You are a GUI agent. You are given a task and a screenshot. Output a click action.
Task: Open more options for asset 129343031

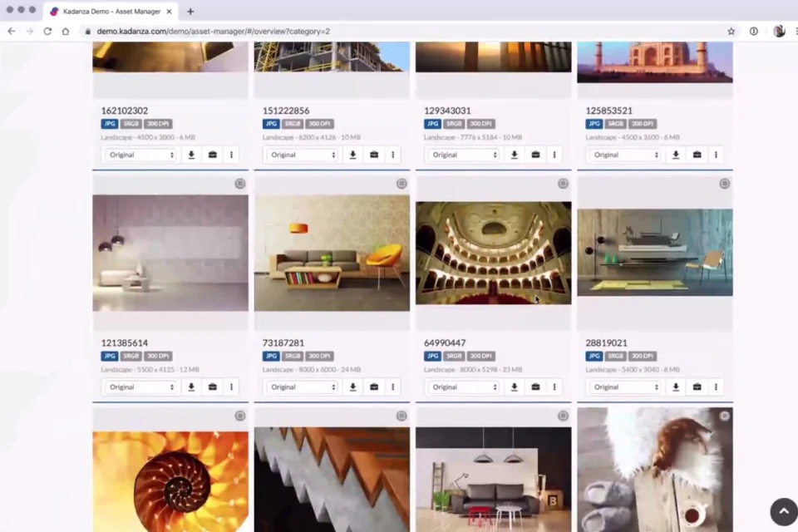(554, 155)
